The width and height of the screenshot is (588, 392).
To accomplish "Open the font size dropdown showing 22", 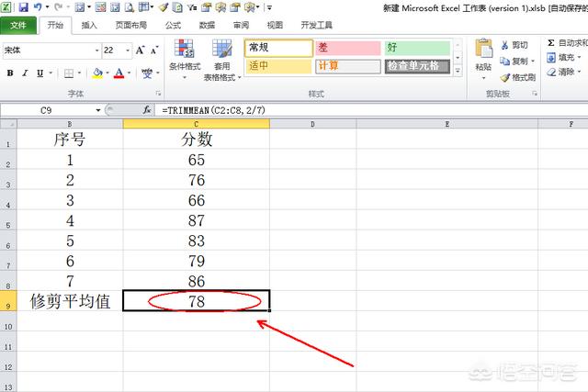I will (128, 50).
